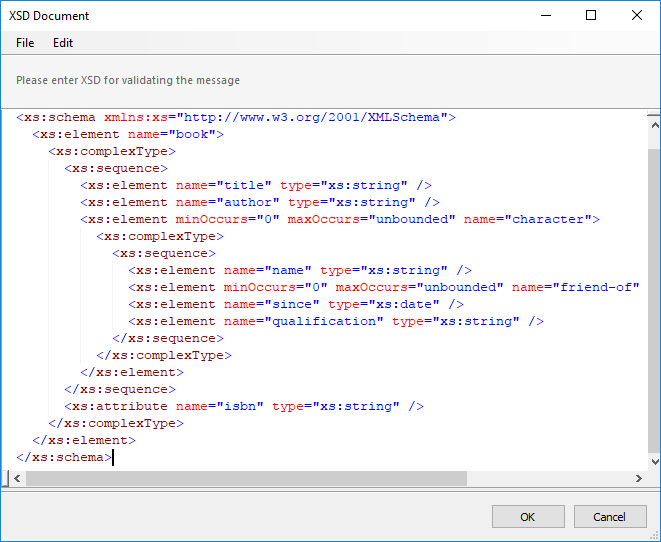The width and height of the screenshot is (661, 542).
Task: Place cursor on name="author" element line
Action: coord(260,202)
